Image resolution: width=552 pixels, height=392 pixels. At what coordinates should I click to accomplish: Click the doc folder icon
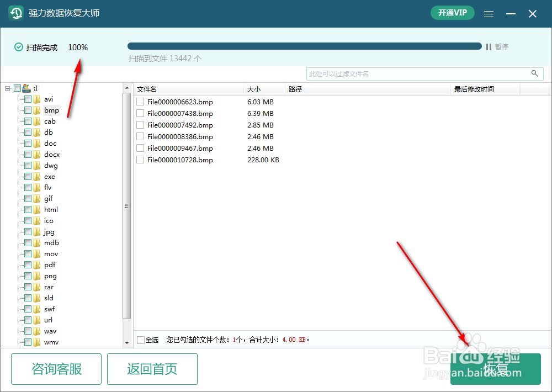[37, 144]
